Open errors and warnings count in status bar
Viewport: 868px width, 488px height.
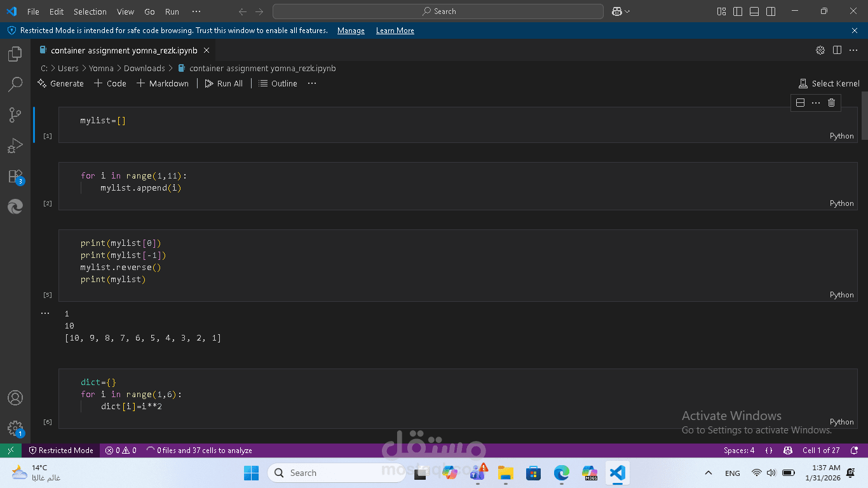click(121, 450)
